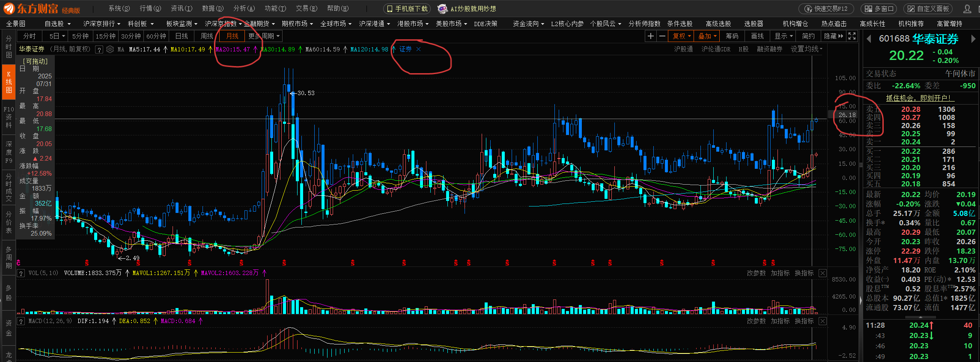Click the 601688 华泰证券 stock title
The image size is (980, 362).
[x=919, y=39]
